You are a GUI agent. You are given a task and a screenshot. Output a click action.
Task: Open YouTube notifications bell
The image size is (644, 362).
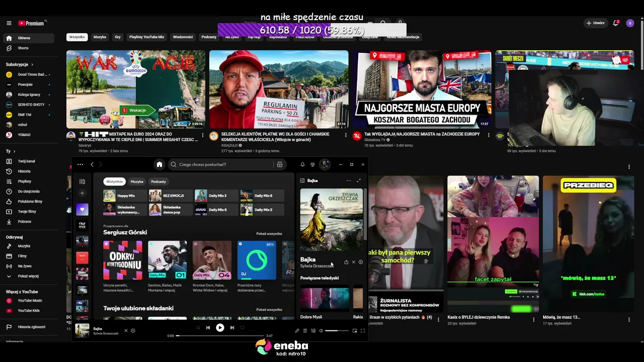click(x=615, y=23)
